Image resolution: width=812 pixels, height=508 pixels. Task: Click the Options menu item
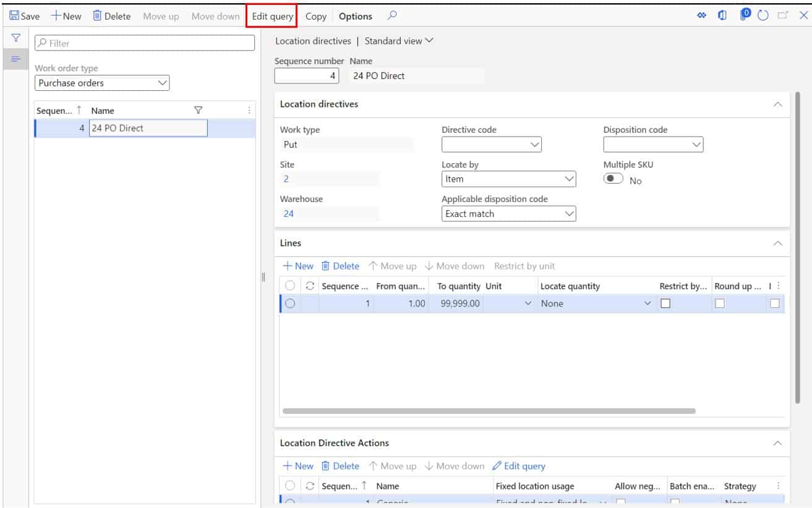click(x=355, y=16)
